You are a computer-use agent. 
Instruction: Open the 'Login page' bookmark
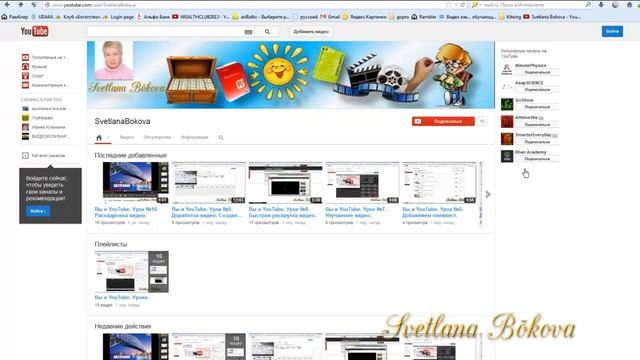118,17
